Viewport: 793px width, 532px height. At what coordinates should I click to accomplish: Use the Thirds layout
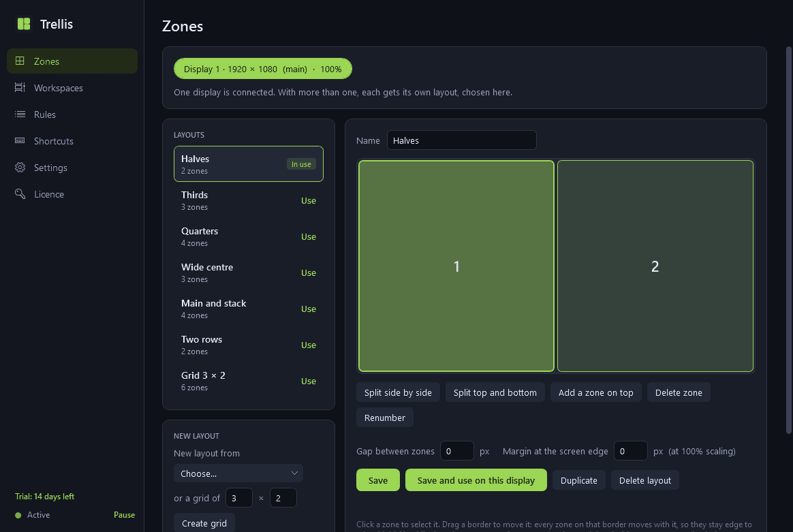[309, 201]
